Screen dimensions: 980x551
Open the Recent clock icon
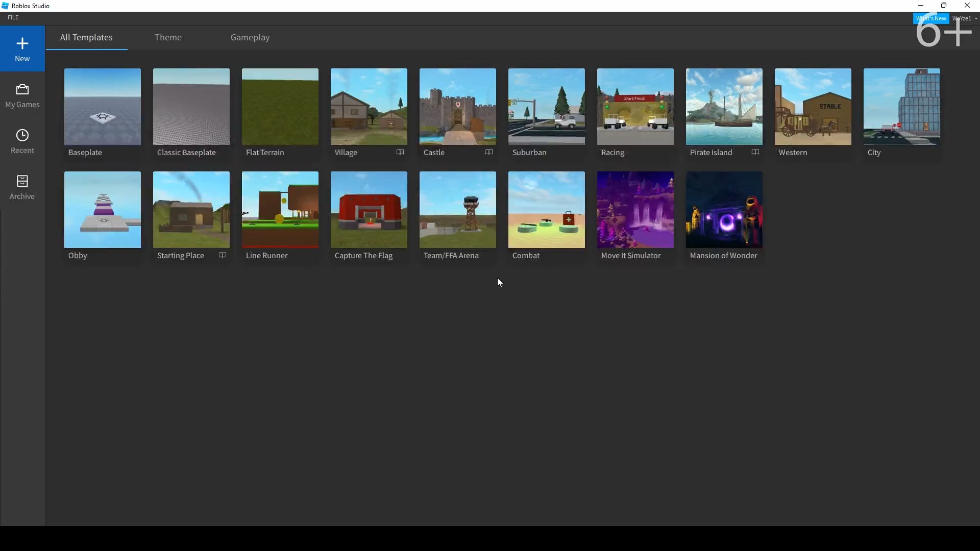[22, 135]
